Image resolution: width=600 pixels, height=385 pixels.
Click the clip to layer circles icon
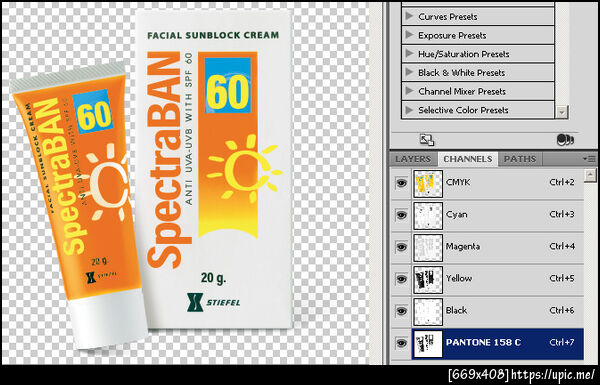click(x=565, y=140)
